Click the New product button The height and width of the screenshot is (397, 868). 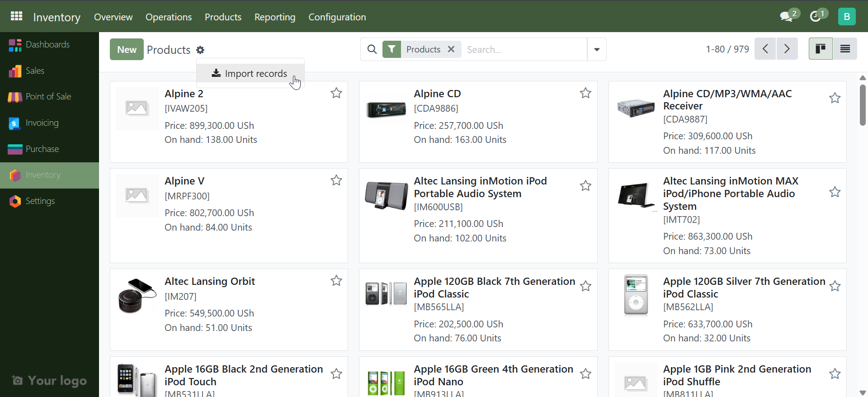(127, 49)
